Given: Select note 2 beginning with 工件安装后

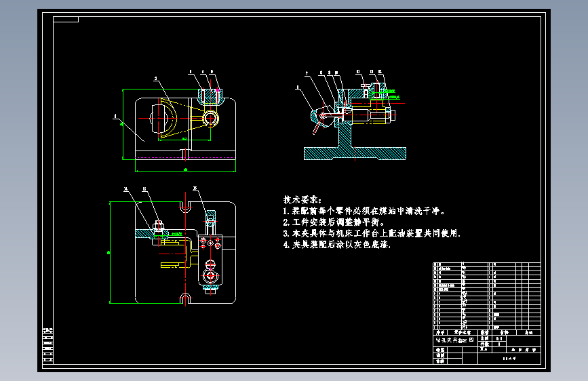Looking at the screenshot, I should pos(334,222).
